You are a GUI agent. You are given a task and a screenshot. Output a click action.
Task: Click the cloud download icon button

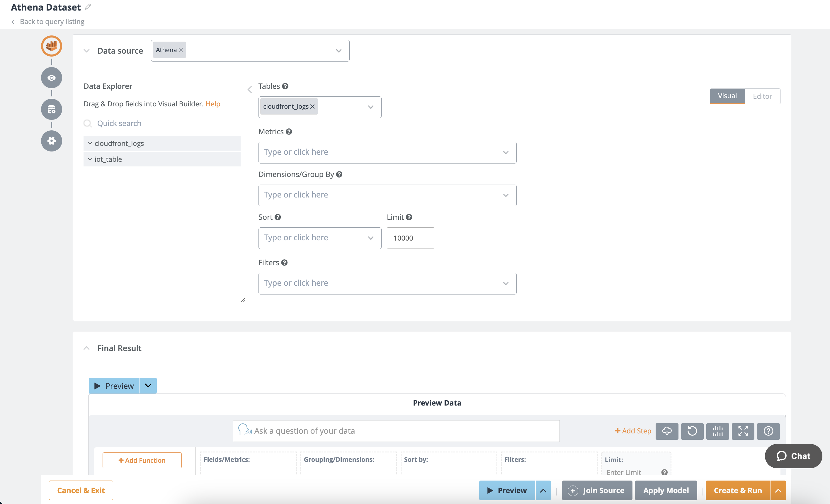click(x=667, y=431)
